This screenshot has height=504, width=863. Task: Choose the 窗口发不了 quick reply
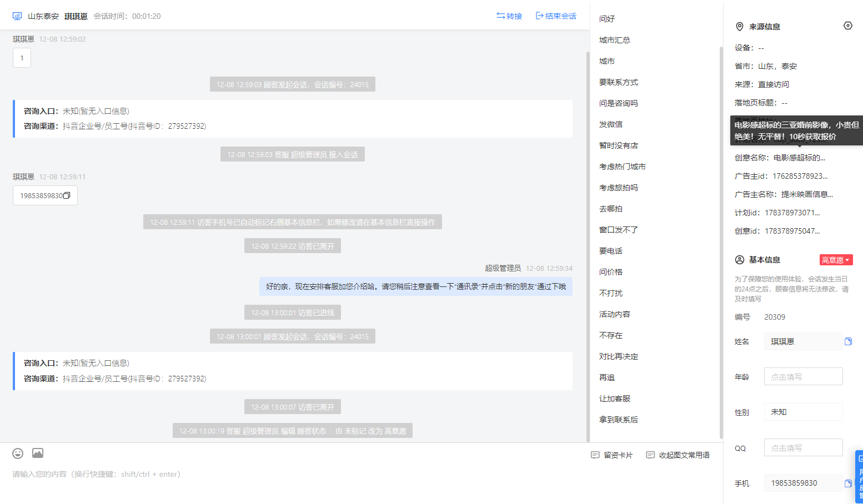tap(619, 230)
